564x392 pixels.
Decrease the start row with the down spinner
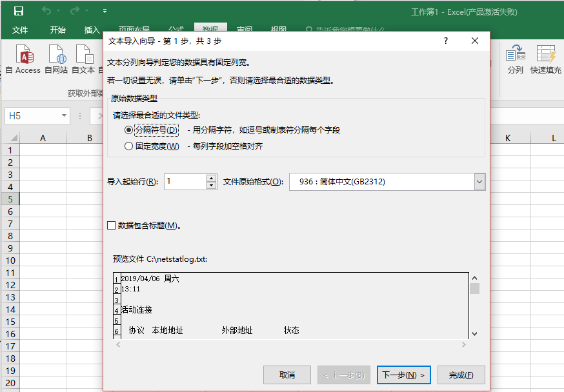click(212, 186)
